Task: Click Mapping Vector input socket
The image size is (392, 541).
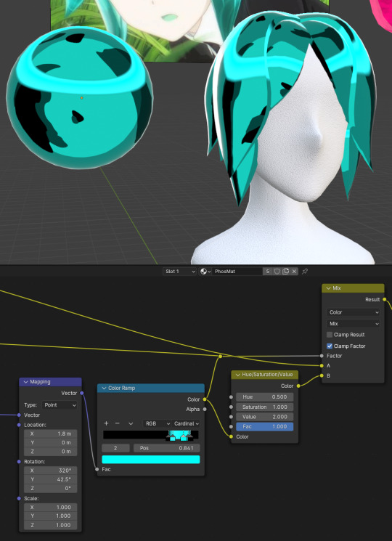Action: click(19, 415)
